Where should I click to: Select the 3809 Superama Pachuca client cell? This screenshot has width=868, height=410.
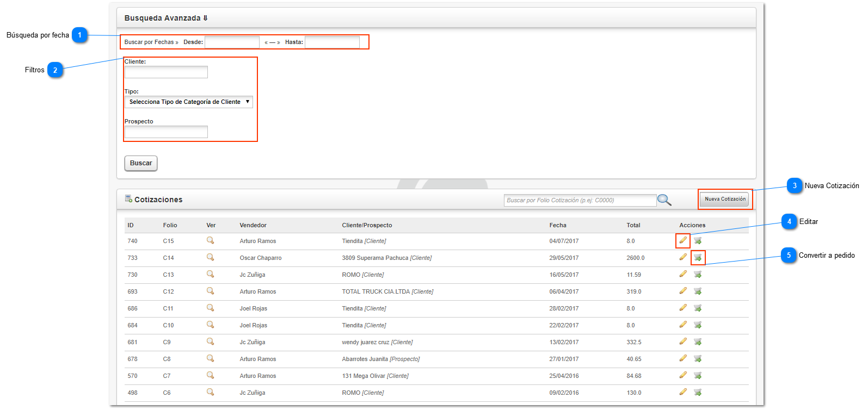point(387,258)
